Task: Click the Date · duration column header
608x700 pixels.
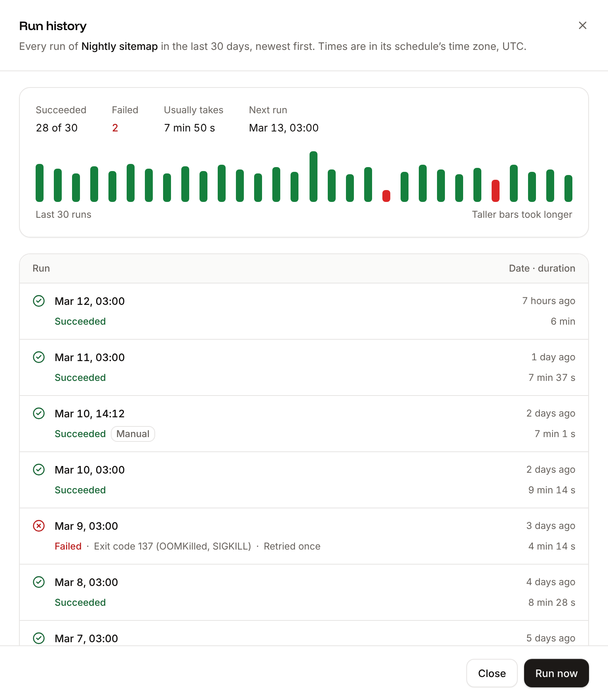Action: [542, 268]
